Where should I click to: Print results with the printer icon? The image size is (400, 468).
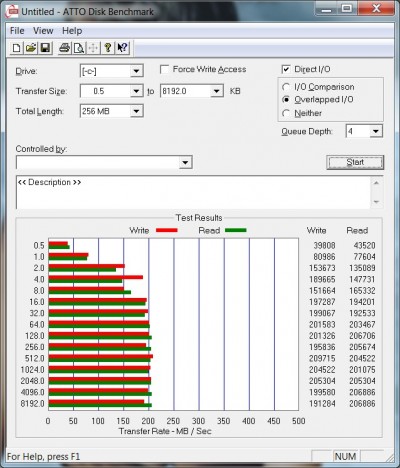(x=64, y=48)
